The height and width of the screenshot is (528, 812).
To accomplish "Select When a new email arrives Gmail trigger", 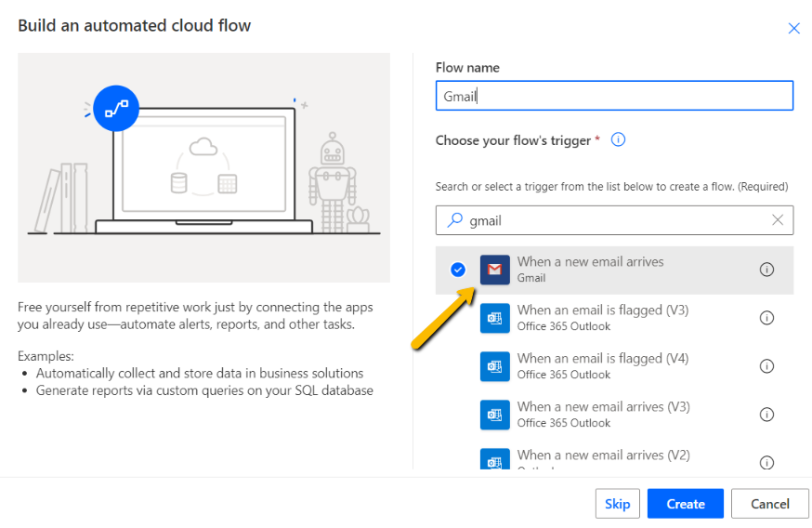I will coord(614,270).
